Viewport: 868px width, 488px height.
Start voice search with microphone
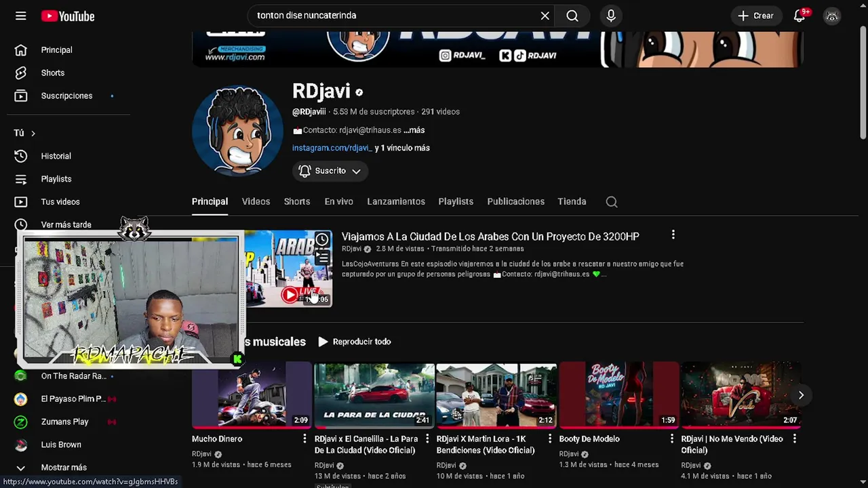[611, 16]
